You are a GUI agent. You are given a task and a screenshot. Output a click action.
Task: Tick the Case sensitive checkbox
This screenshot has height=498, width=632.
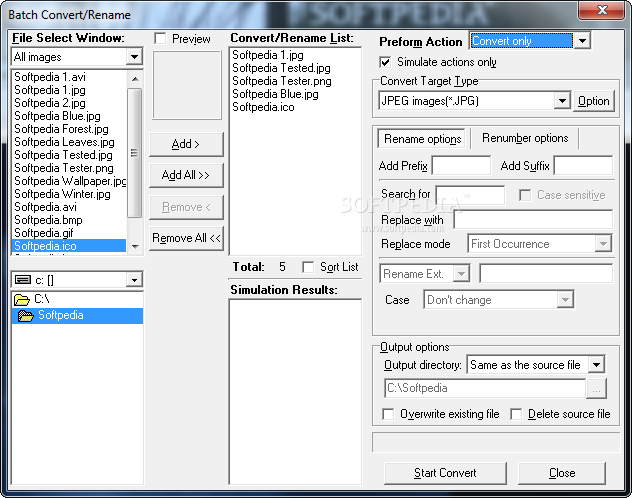[x=525, y=195]
